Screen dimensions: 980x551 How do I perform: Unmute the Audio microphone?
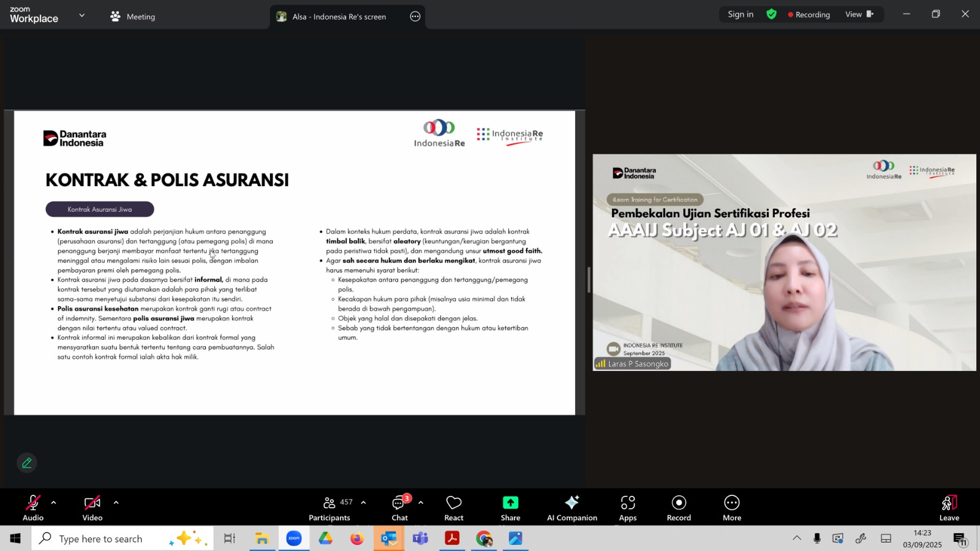[33, 508]
